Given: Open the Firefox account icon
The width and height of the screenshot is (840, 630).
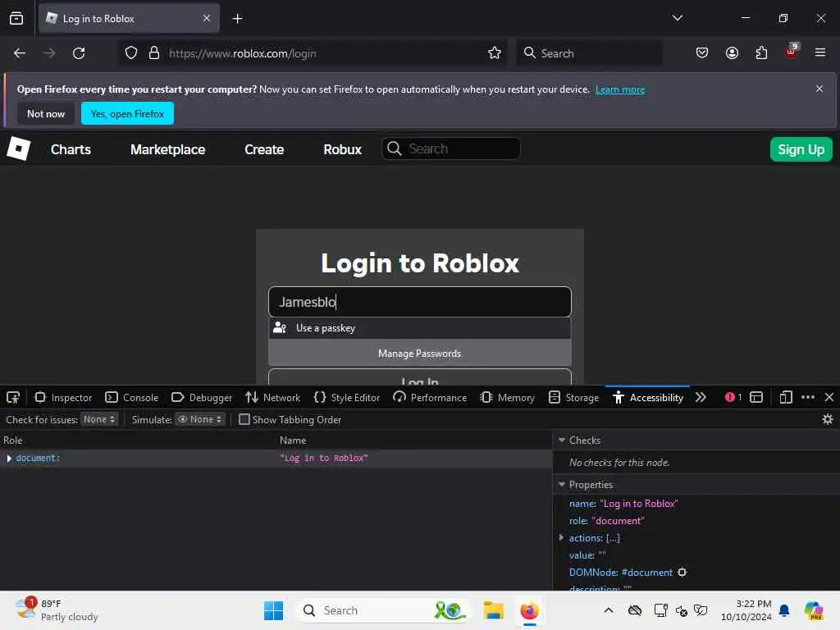Looking at the screenshot, I should pos(732,53).
